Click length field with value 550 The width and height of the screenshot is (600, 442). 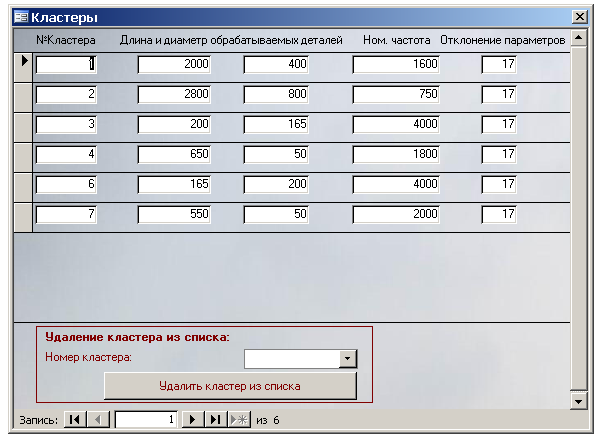point(174,214)
